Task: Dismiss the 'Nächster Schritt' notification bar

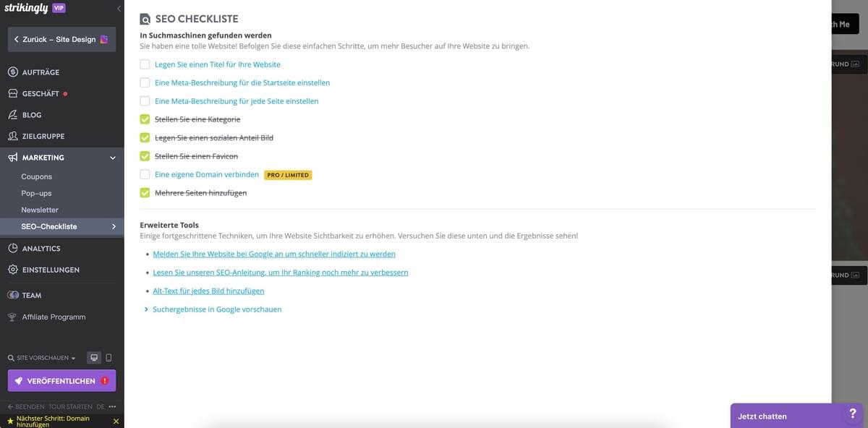Action: point(116,420)
